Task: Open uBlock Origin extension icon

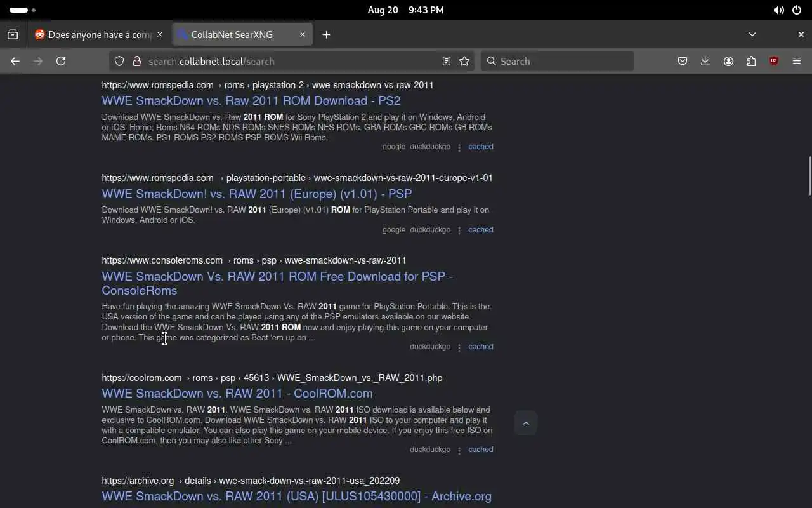Action: (x=774, y=61)
